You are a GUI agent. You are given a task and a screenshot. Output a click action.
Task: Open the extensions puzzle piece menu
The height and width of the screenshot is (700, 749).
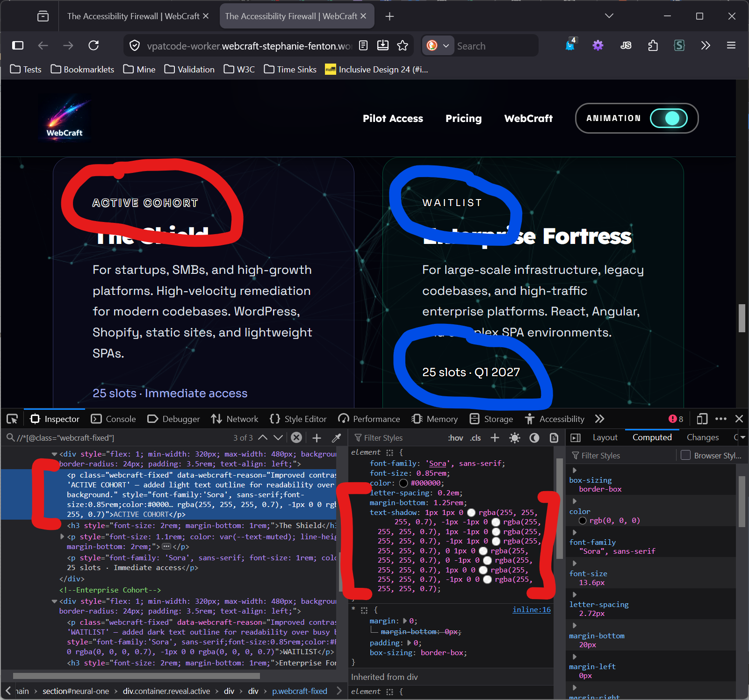(653, 45)
